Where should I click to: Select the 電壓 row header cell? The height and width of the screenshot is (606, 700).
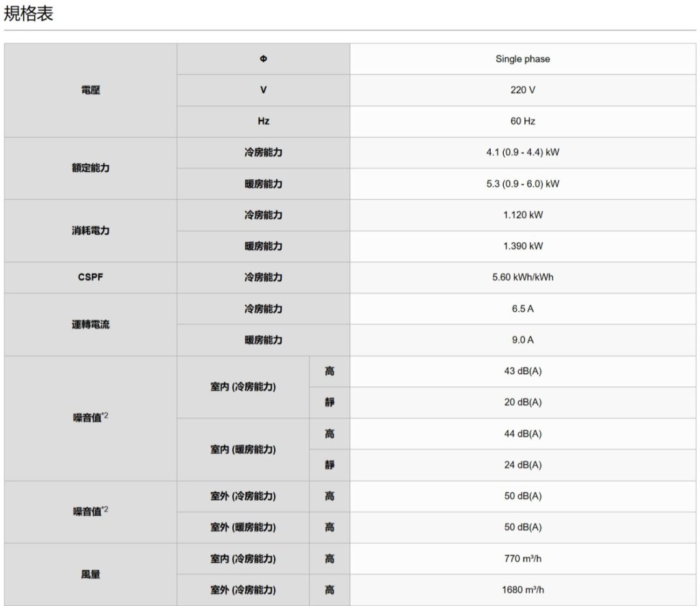coord(90,90)
